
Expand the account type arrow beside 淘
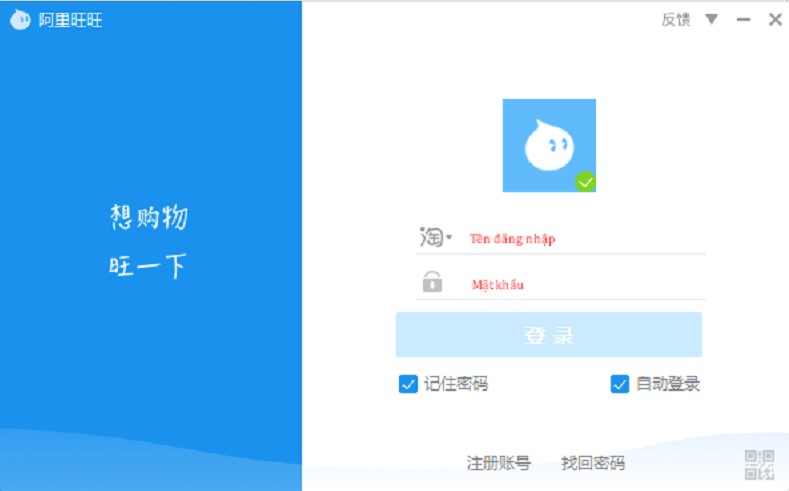pyautogui.click(x=450, y=238)
